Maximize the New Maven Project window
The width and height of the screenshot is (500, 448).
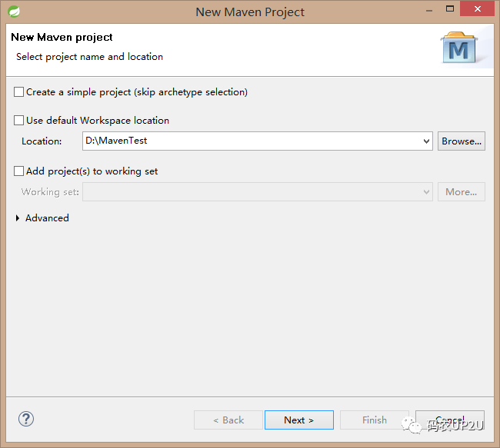pos(450,9)
